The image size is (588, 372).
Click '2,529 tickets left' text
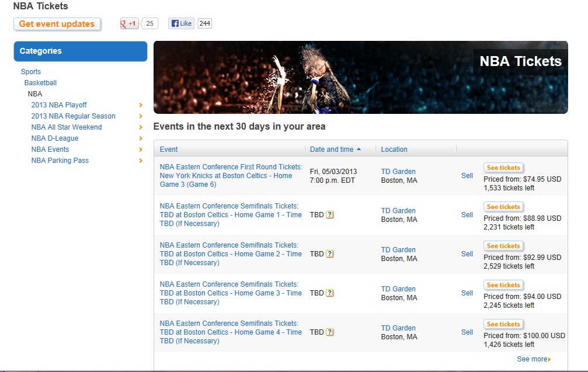[x=509, y=266]
